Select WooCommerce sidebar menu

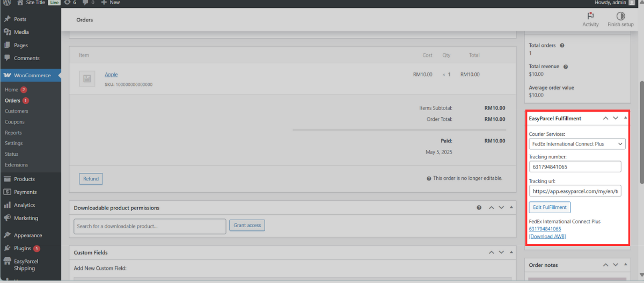30,75
